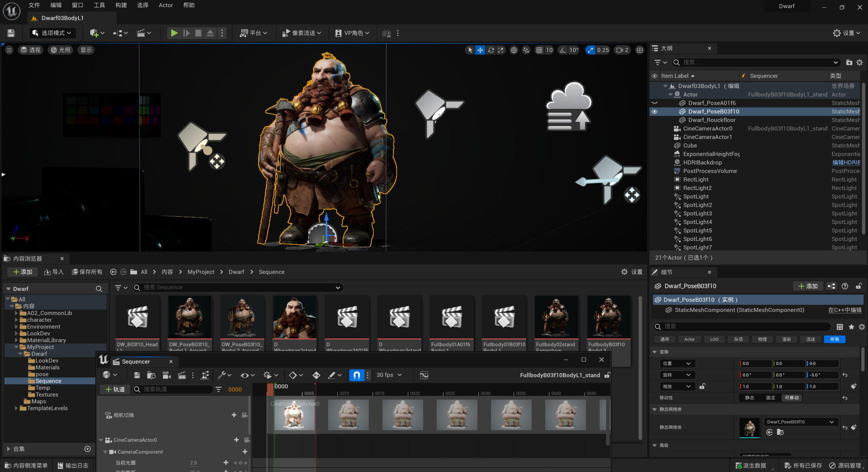Image resolution: width=868 pixels, height=472 pixels.
Task: Open the 构建 menu
Action: tap(121, 5)
